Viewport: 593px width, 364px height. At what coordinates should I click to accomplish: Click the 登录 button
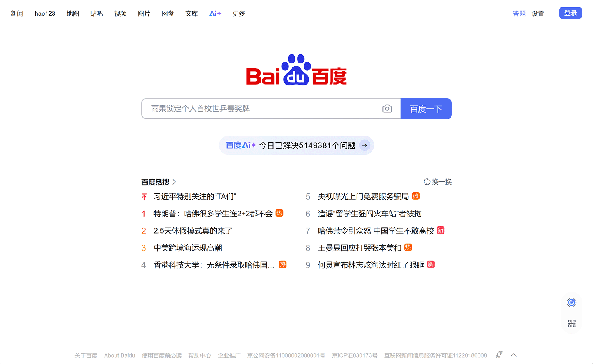(x=570, y=12)
